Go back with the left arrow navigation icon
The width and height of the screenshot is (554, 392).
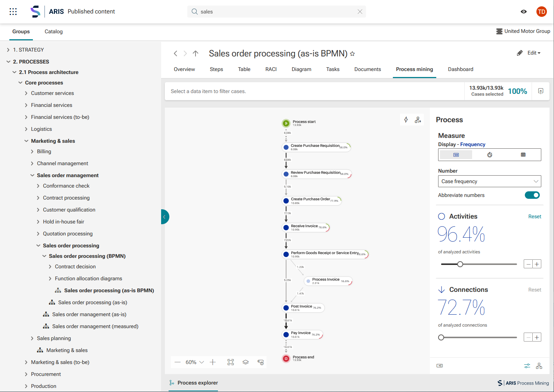pos(175,53)
